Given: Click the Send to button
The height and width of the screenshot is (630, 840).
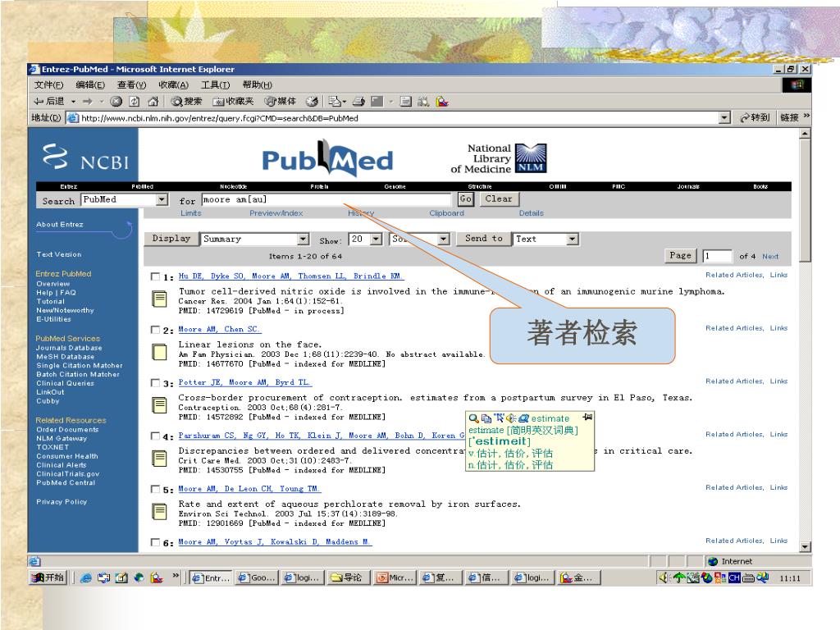Looking at the screenshot, I should [x=483, y=239].
